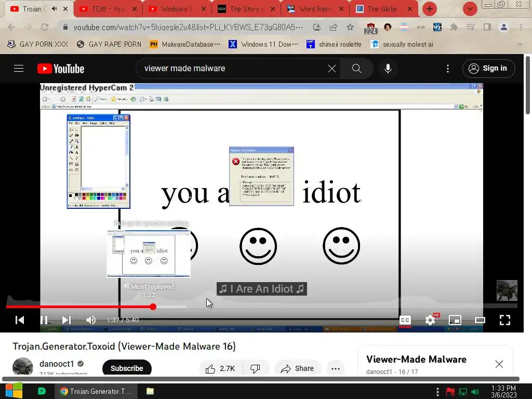This screenshot has height=399, width=532.
Task: Go back with browser back arrow
Action: 11,27
